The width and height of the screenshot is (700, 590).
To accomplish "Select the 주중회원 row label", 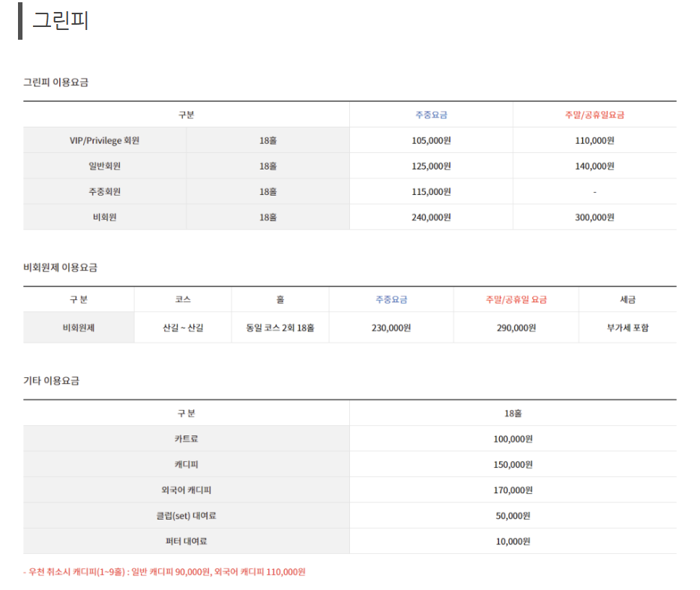I will [104, 192].
